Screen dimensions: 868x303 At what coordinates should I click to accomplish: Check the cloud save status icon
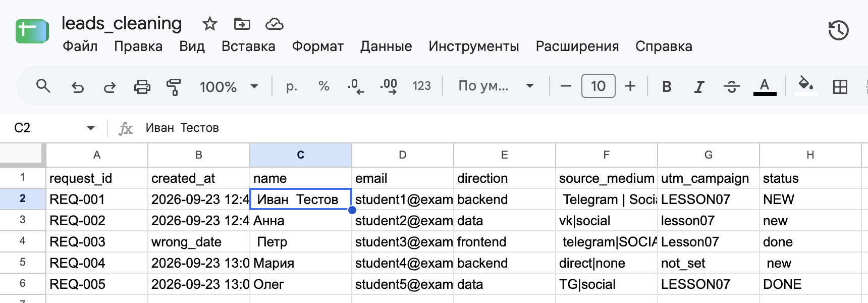click(x=274, y=24)
